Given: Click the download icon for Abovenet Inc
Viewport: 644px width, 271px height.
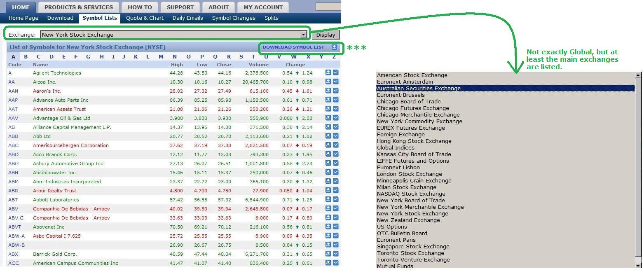Looking at the screenshot, I should (328, 227).
